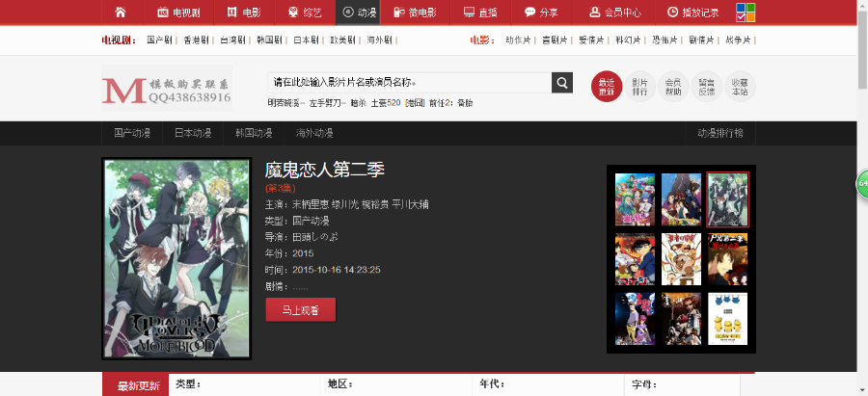
Task: Switch to 海外动漫 sub-tab
Action: 314,133
